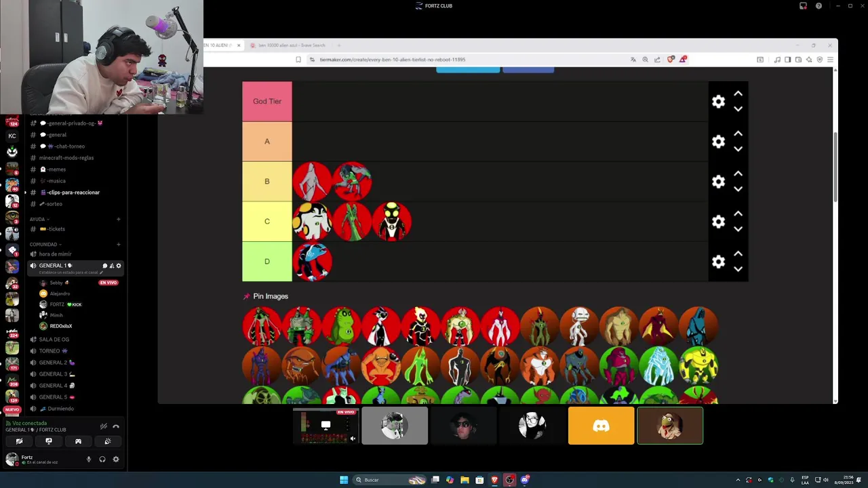This screenshot has width=868, height=488.
Task: Click the Buscar taskbar search box
Action: click(x=390, y=480)
